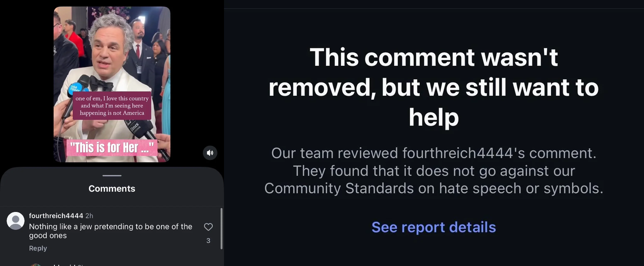Mute the video with the speaker icon

[210, 153]
